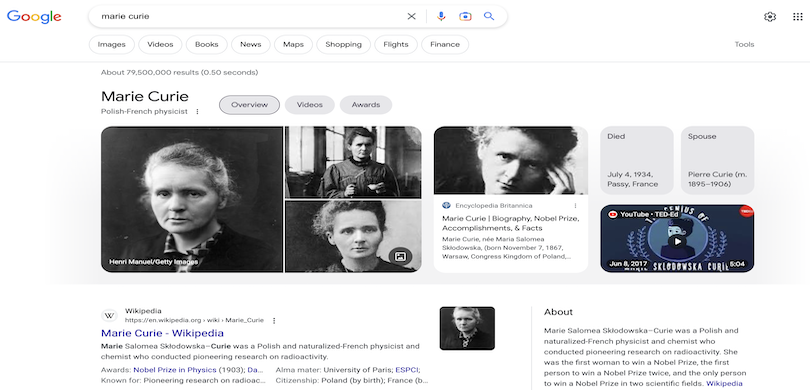Play the TED-Ed YouTube video
Viewport: 810px width, 390px height.
677,241
